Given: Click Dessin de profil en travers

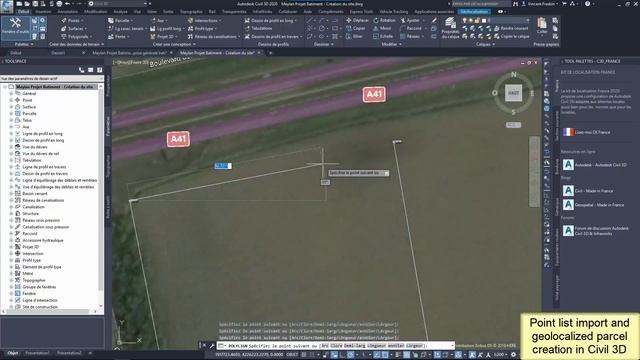Looking at the screenshot, I should pyautogui.click(x=273, y=37).
